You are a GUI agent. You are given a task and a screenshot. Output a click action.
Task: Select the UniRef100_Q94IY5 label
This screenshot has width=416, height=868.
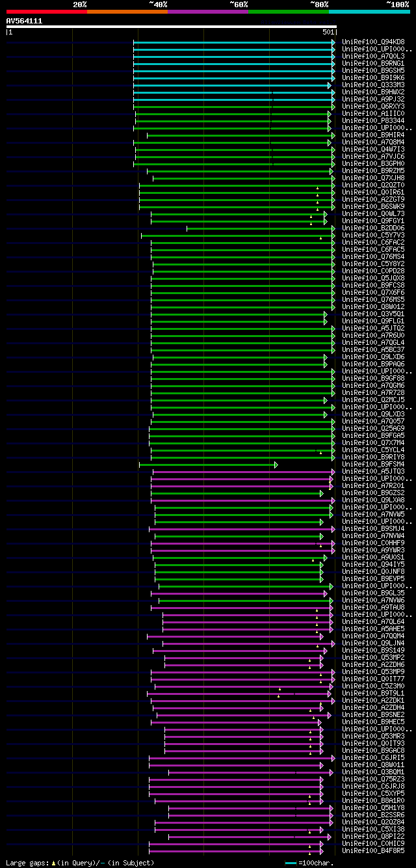pyautogui.click(x=373, y=564)
